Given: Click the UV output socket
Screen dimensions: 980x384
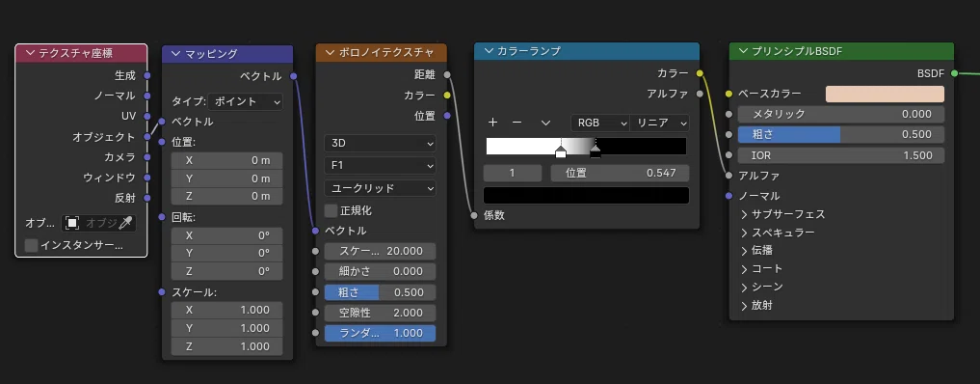Looking at the screenshot, I should click(x=147, y=117).
